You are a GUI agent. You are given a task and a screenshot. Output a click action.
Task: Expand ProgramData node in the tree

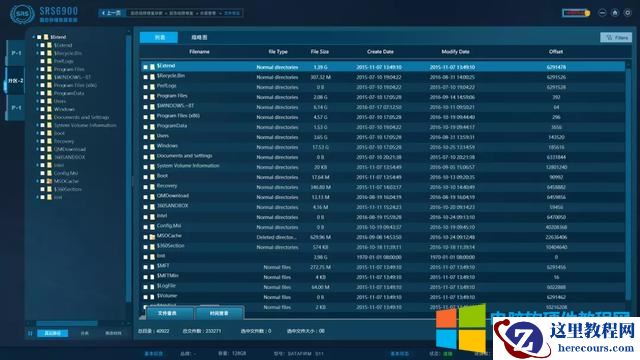coord(38,93)
